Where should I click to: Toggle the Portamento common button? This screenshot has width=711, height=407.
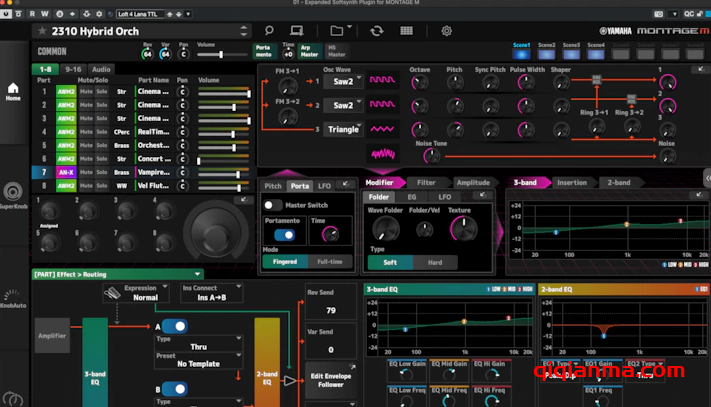click(264, 51)
